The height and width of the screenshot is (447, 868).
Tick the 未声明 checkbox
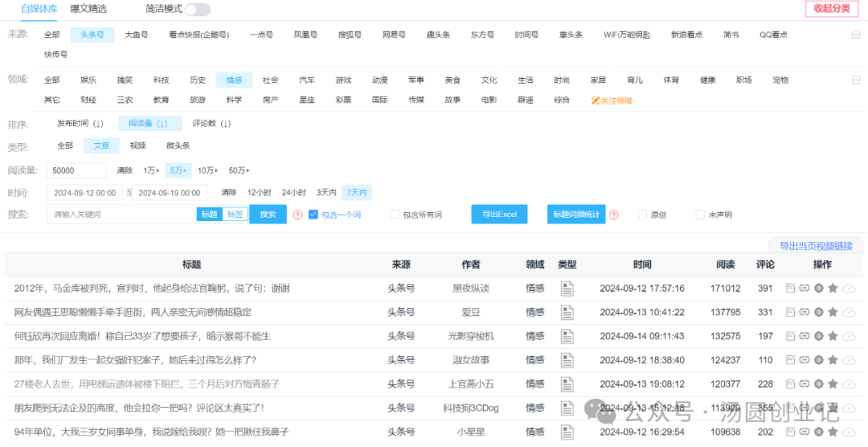tap(700, 215)
